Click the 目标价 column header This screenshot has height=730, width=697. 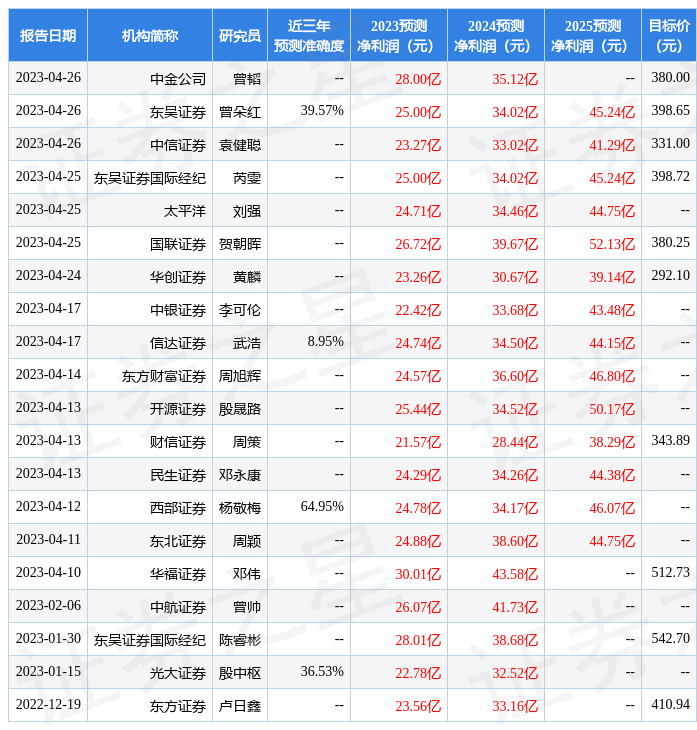click(669, 35)
